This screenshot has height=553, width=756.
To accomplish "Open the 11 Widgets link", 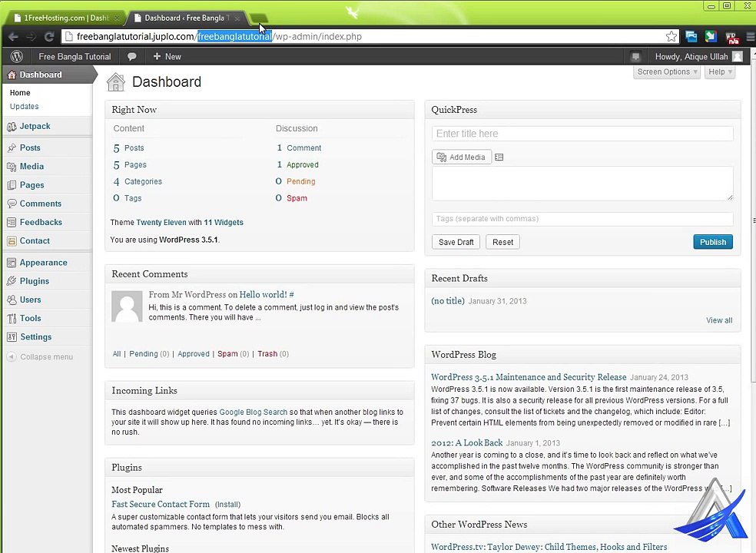I will point(224,222).
